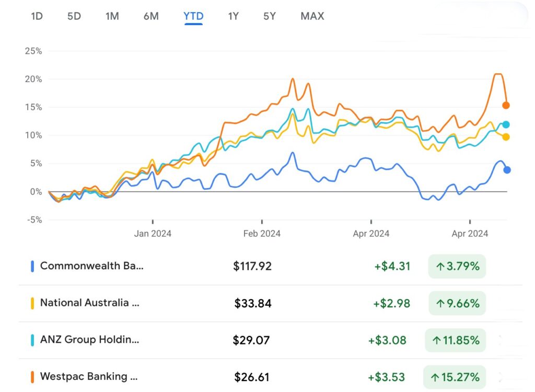Click the 10% y-axis label
This screenshot has height=392, width=535.
33,135
